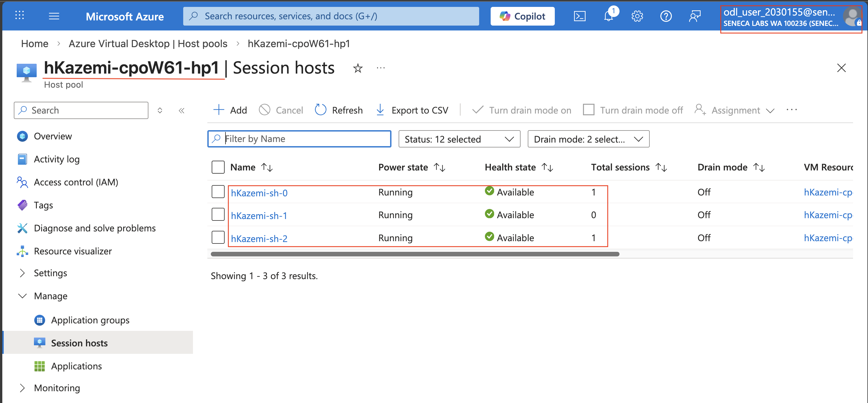
Task: Open session host hKazemi-sh-1
Action: tap(259, 216)
